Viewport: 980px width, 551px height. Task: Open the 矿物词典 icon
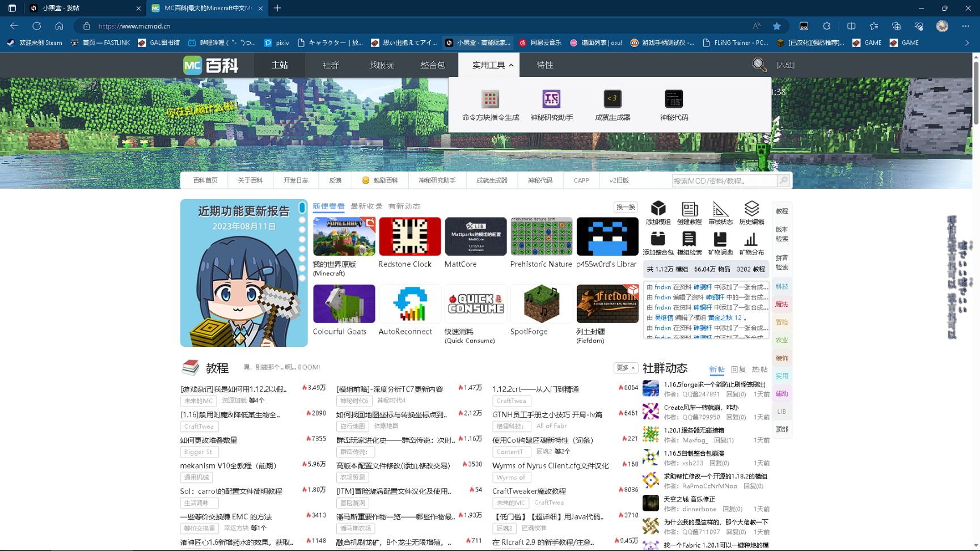[720, 239]
